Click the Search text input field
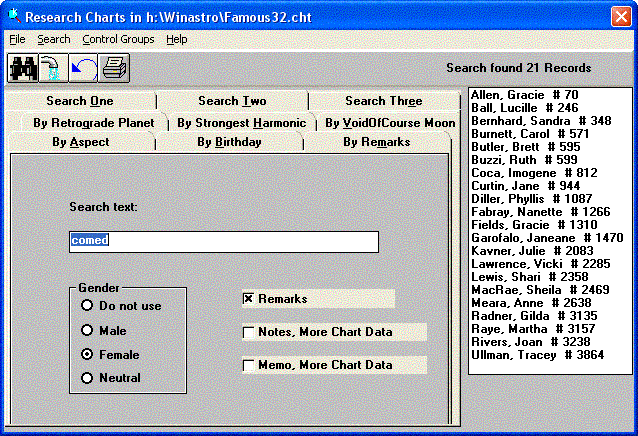The width and height of the screenshot is (638, 436). point(223,241)
